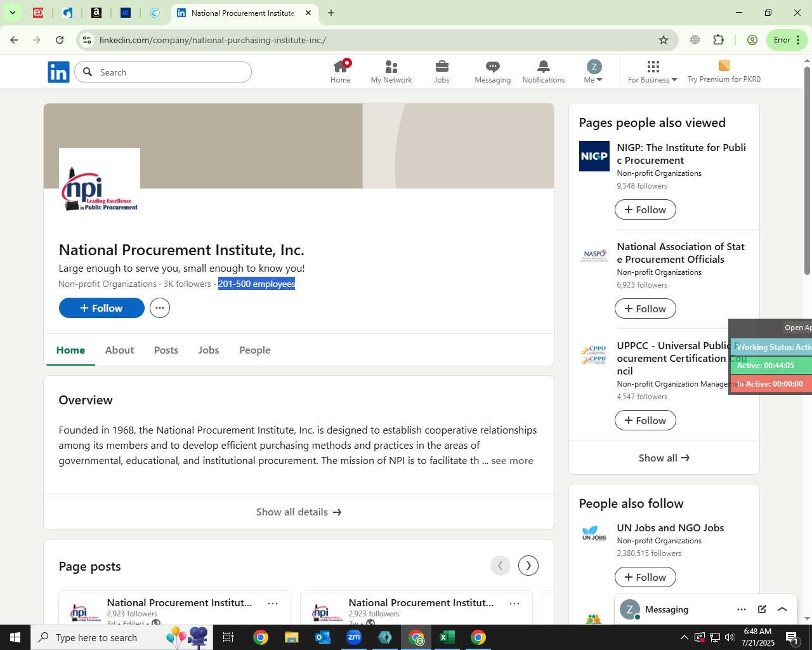Expand For Business apps menu
This screenshot has height=650, width=812.
[653, 72]
